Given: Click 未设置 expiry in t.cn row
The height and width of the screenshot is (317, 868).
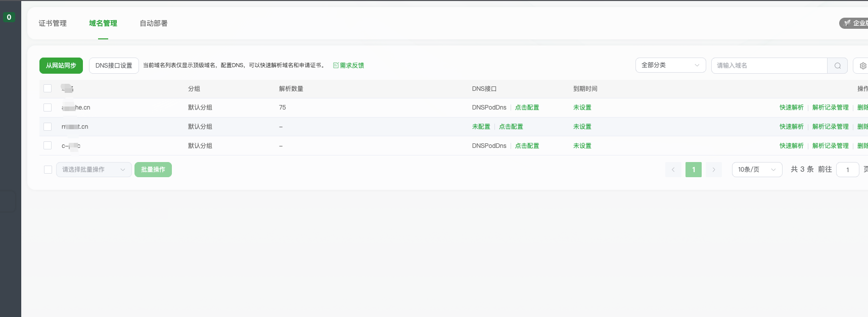Looking at the screenshot, I should click(x=582, y=127).
